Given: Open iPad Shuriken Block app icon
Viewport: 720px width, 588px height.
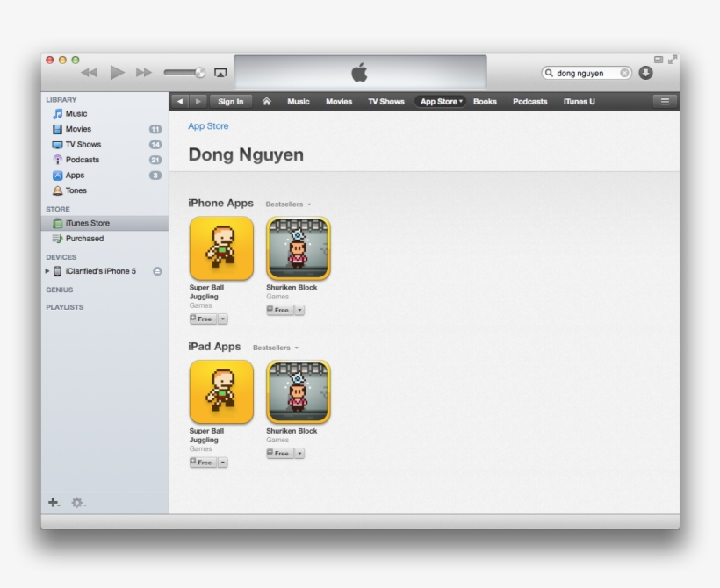Looking at the screenshot, I should point(299,391).
